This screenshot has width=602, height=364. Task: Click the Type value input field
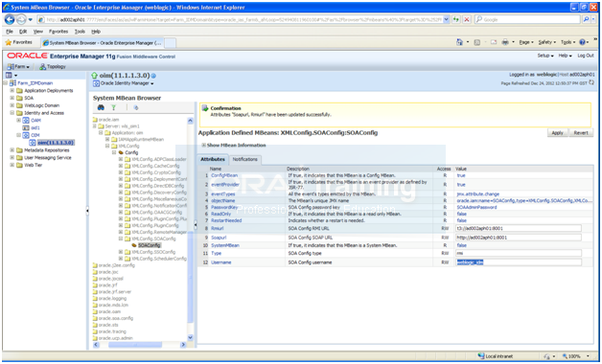point(519,253)
